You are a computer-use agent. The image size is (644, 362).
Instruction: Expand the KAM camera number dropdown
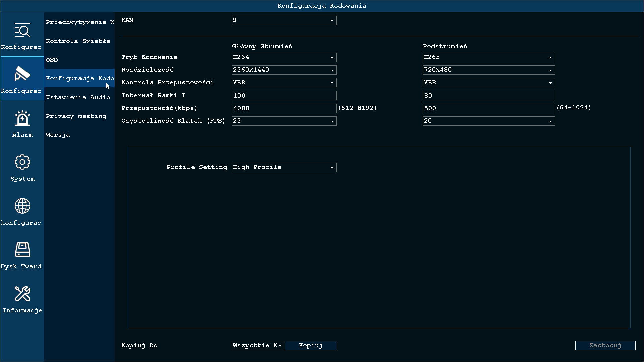pos(284,20)
